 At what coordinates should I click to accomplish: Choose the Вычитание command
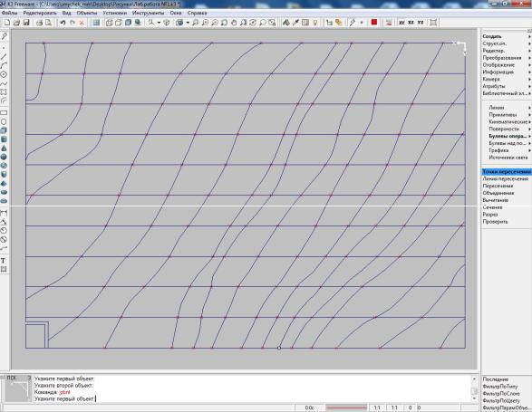tap(496, 200)
